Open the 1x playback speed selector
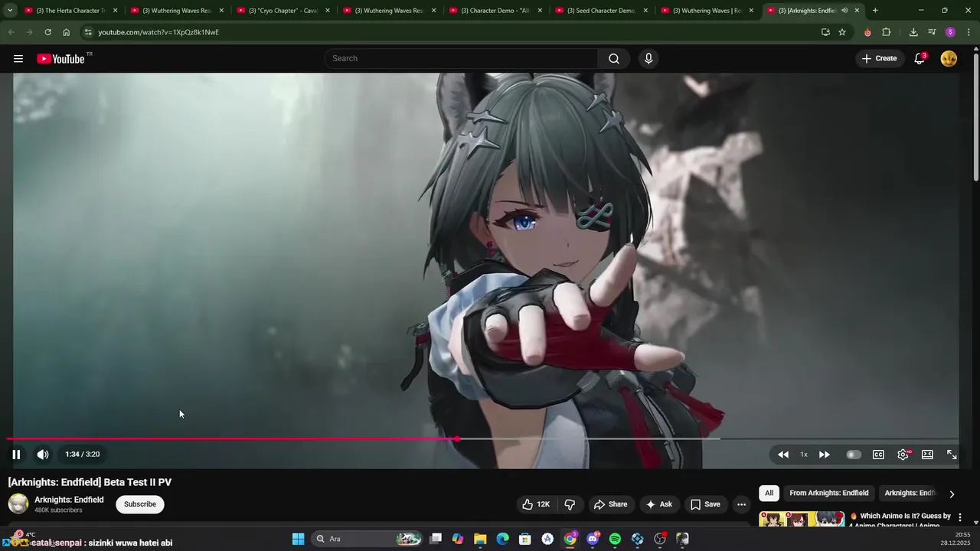The height and width of the screenshot is (551, 980). 804,455
